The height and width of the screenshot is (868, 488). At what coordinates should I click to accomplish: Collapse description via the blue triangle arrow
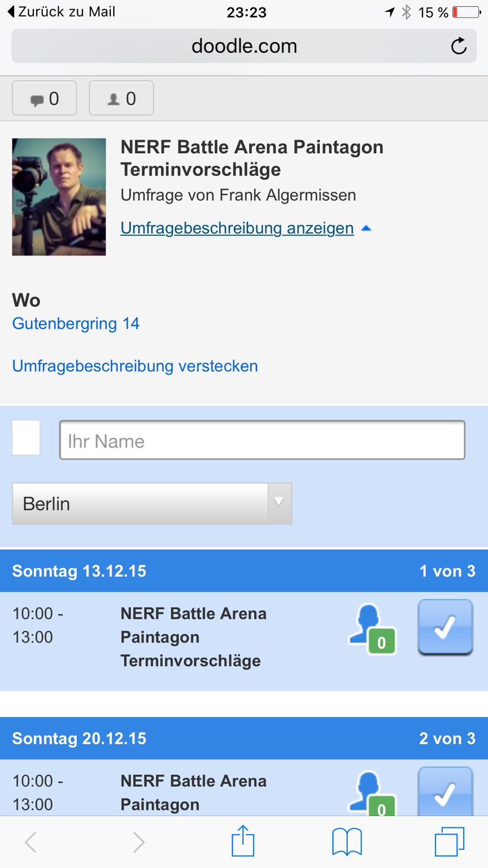pos(366,228)
